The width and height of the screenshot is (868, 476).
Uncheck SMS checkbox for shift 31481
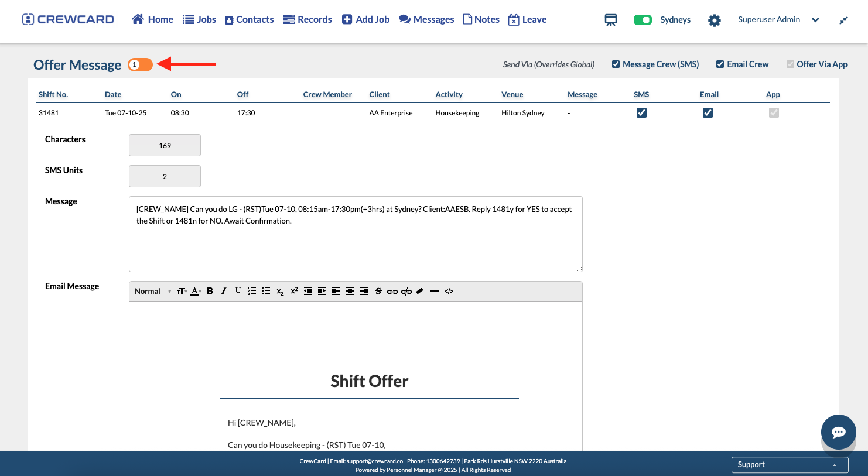pos(641,113)
